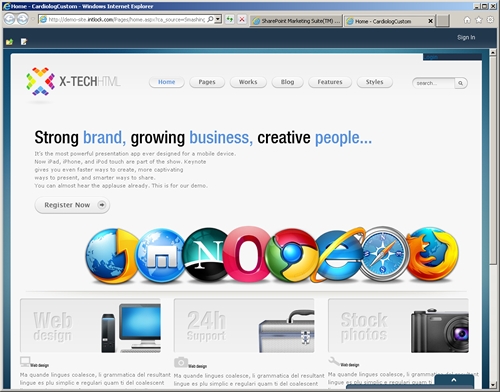Click the Netscape N icon
Viewport: 500px width, 392px height.
[207, 254]
